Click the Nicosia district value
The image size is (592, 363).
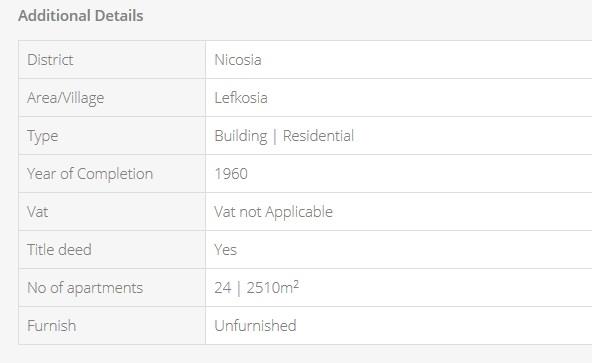coord(238,60)
